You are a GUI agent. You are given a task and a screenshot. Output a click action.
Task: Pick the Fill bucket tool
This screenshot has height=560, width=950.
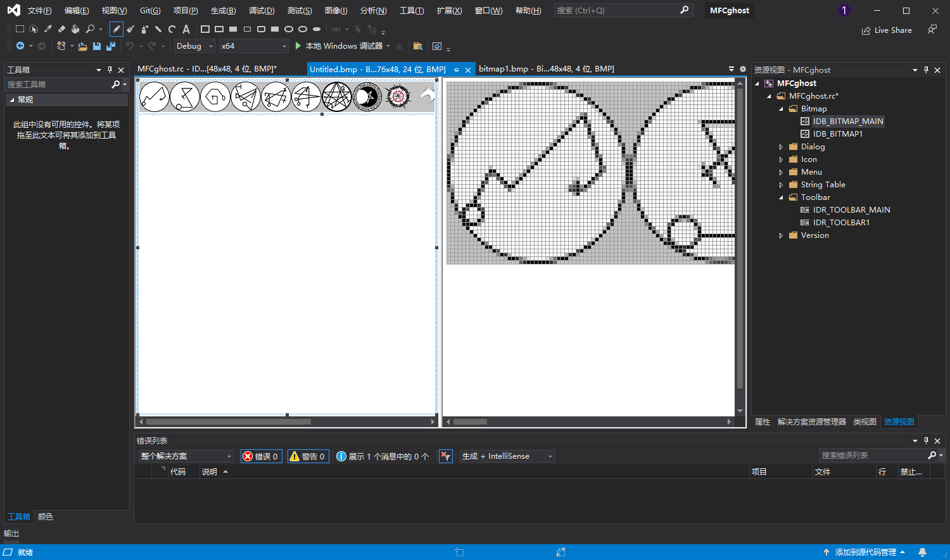[75, 29]
